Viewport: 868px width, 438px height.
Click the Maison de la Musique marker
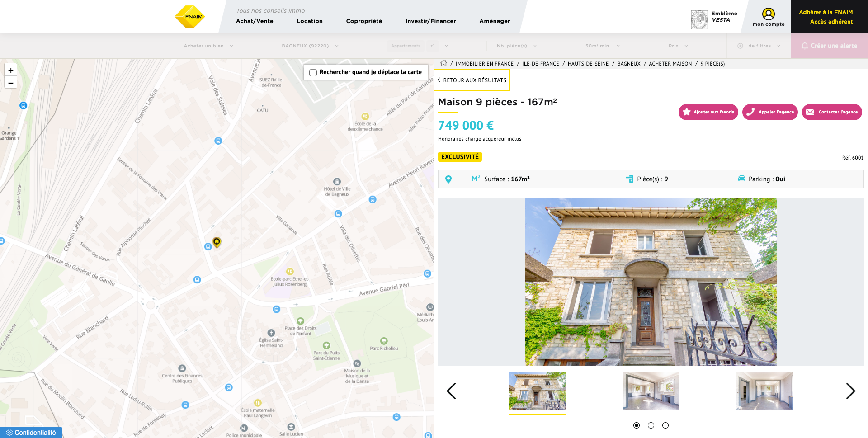[x=357, y=363]
